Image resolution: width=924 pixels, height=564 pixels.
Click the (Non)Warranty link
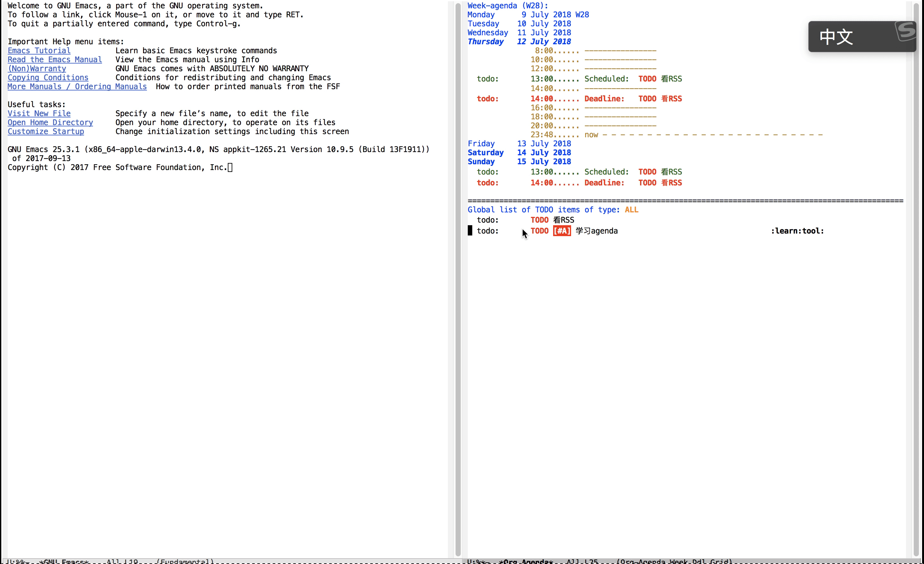[37, 69]
